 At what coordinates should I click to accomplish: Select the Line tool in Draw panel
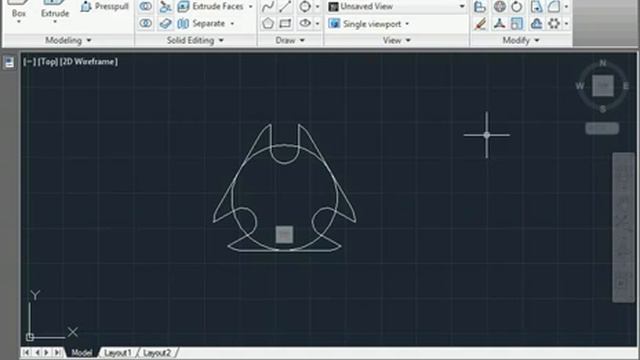pyautogui.click(x=285, y=7)
